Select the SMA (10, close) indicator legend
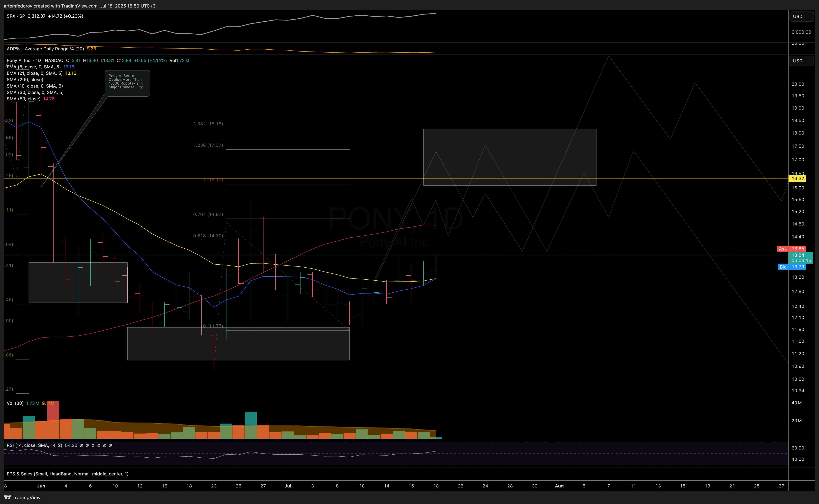Image resolution: width=819 pixels, height=504 pixels. click(x=35, y=86)
